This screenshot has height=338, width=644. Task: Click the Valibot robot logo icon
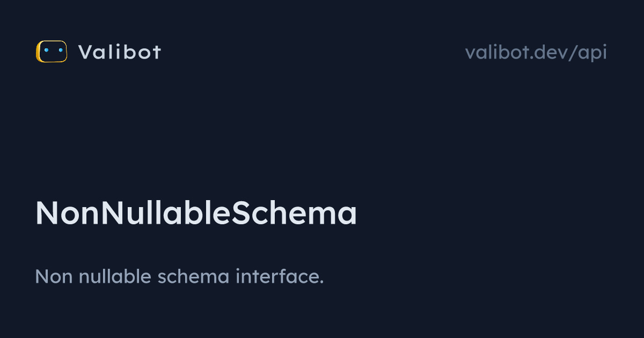(x=52, y=52)
